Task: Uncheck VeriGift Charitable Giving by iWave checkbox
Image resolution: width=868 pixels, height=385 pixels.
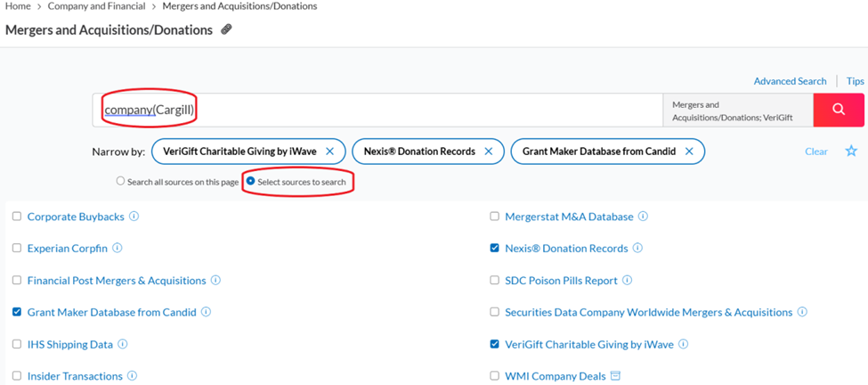Action: point(494,344)
